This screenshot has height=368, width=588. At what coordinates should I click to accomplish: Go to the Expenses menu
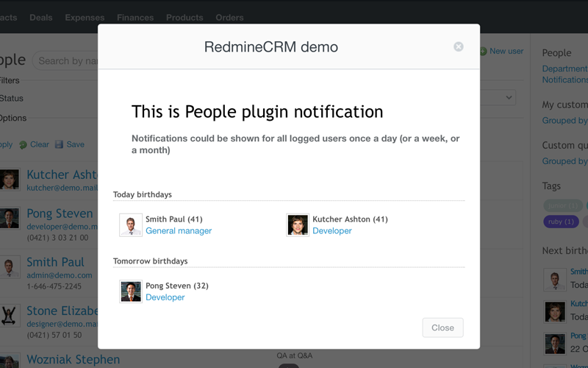click(x=85, y=18)
